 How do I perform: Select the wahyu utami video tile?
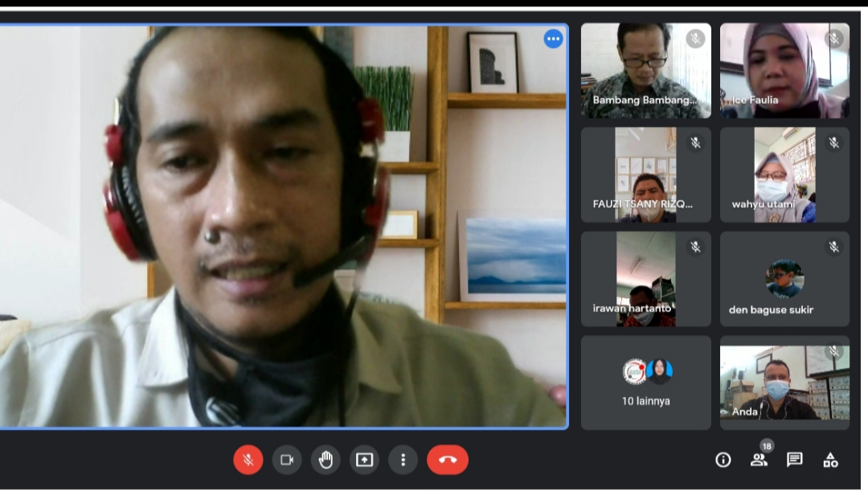click(784, 175)
